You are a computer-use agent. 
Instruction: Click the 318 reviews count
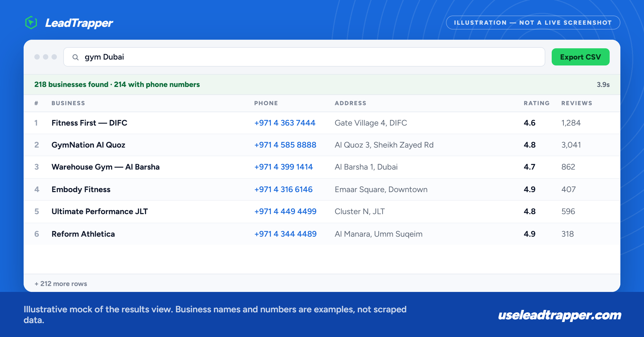(x=568, y=234)
